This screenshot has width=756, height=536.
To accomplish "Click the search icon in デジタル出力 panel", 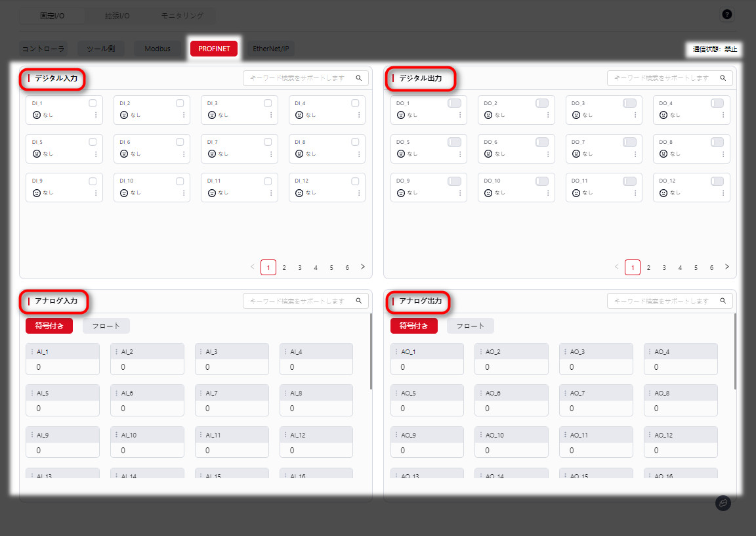I will (x=723, y=78).
